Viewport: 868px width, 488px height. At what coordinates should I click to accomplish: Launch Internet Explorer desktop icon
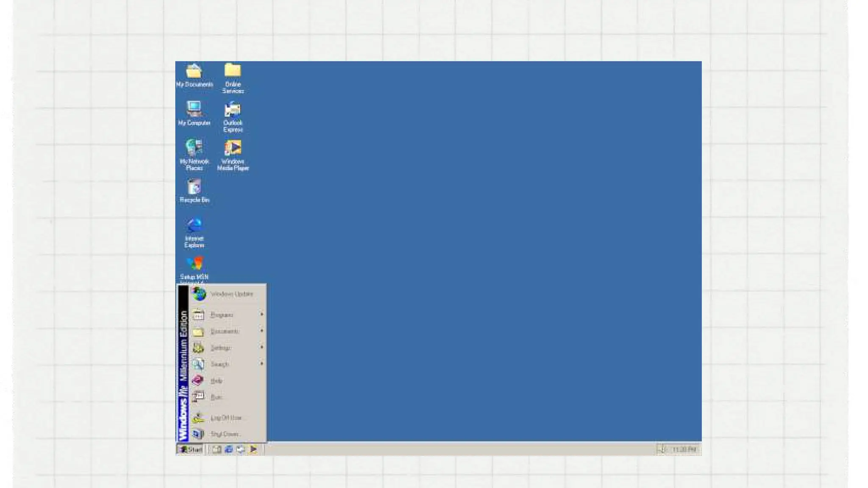(194, 226)
